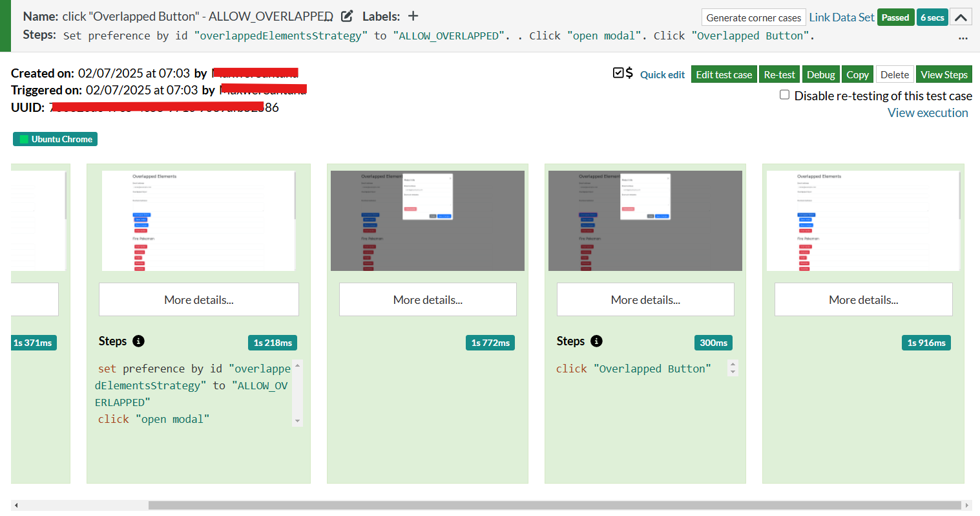Viewport: 980px width, 516px height.
Task: Open More details in 300ms card
Action: 645,299
